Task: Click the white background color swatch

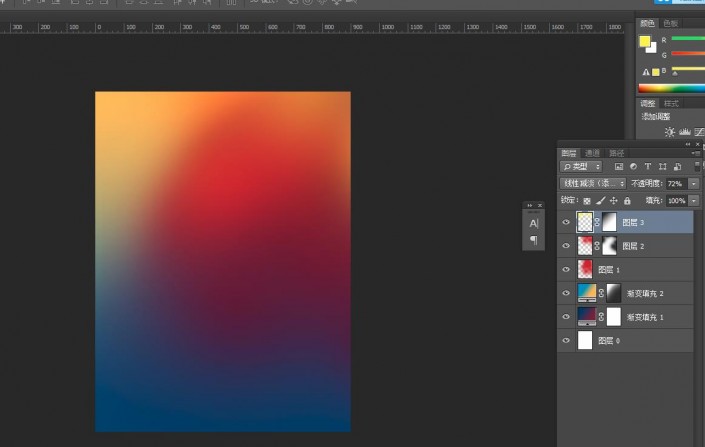Action: (653, 49)
